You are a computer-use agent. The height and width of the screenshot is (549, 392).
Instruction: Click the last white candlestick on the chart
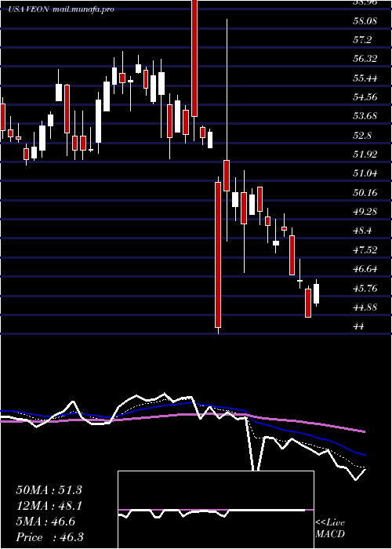[317, 293]
